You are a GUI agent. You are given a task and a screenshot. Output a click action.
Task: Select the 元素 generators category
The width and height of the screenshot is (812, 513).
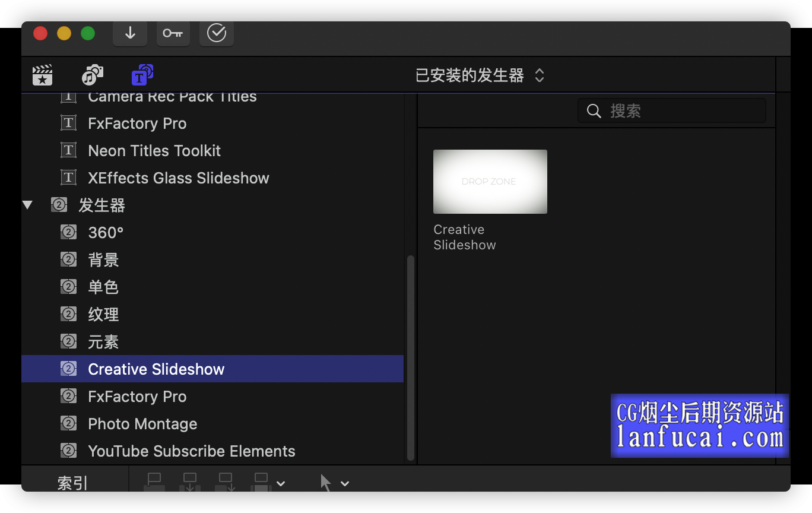[x=212, y=342]
